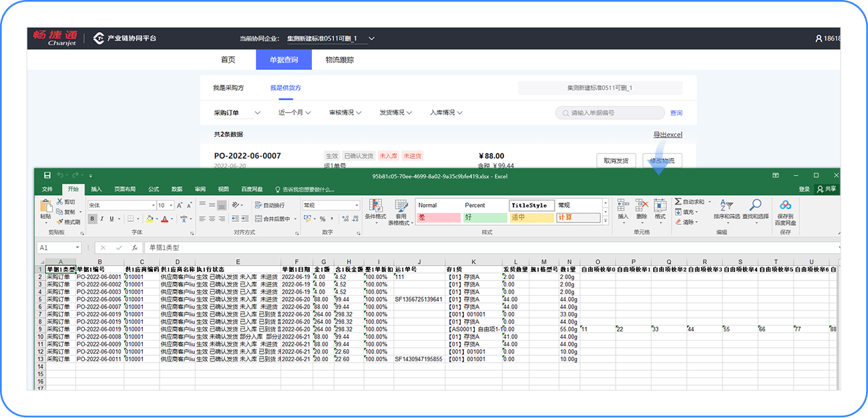
Task: Open the Clear (清除) eraser menu
Action: [x=686, y=222]
